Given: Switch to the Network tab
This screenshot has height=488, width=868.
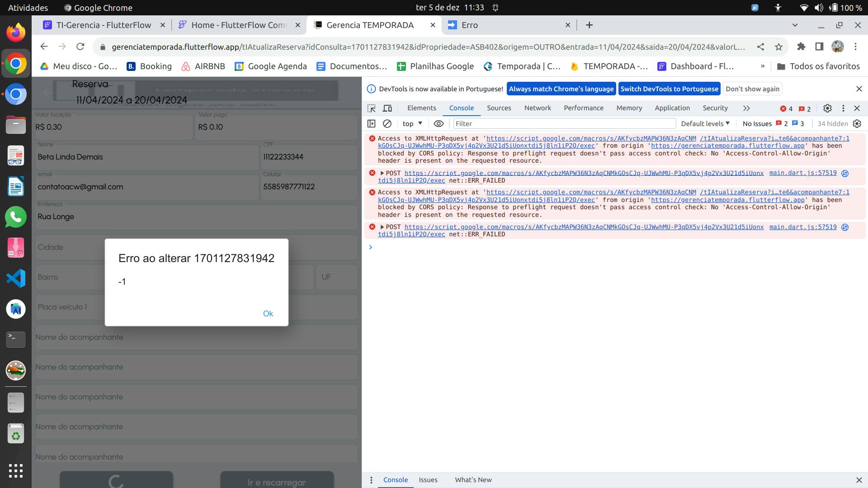Looking at the screenshot, I should (x=538, y=108).
